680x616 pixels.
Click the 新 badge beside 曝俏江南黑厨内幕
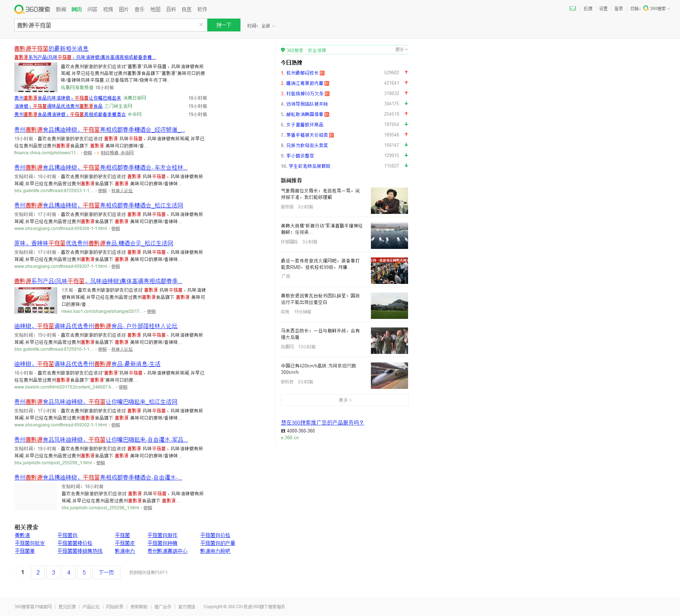[x=327, y=83]
